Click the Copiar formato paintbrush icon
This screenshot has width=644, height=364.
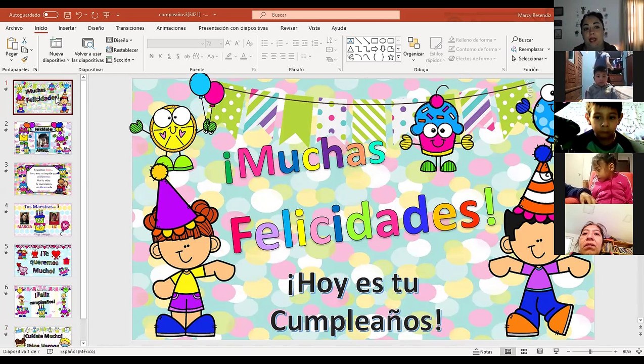tap(24, 59)
